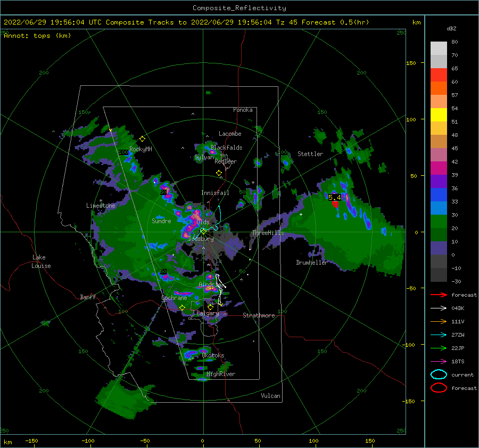
Task: Click the 20 dBZ green color swatch
Action: click(439, 221)
